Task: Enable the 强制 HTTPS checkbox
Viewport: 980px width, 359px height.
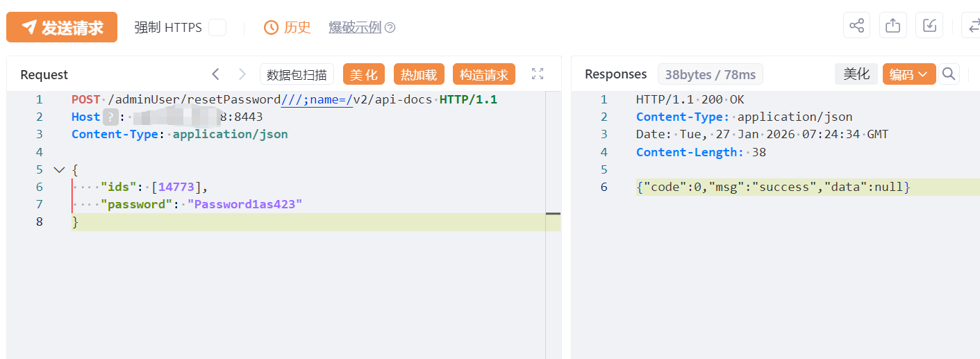Action: [217, 28]
